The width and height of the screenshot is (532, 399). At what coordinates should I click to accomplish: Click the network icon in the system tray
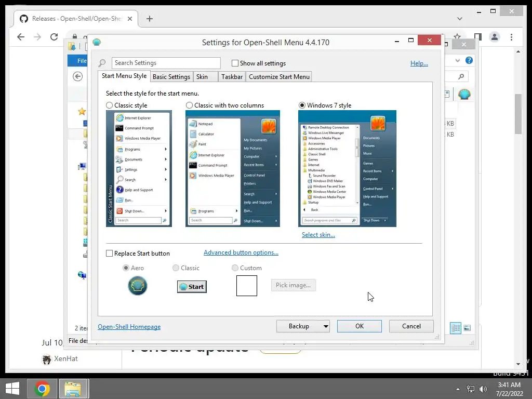coord(471,389)
